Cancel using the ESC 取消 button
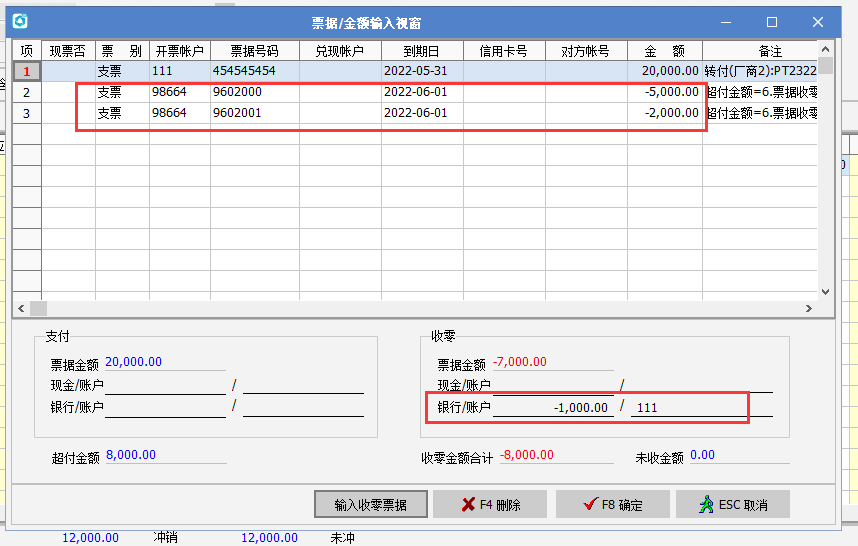The height and width of the screenshot is (546, 858). [x=734, y=505]
